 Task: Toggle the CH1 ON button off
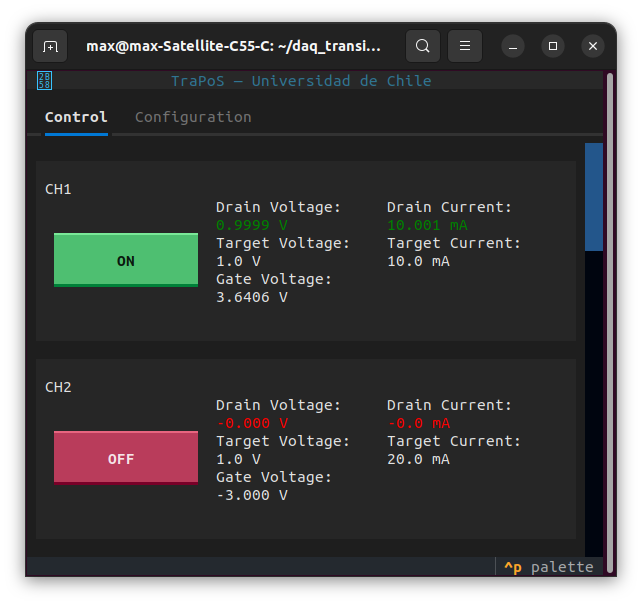(126, 260)
